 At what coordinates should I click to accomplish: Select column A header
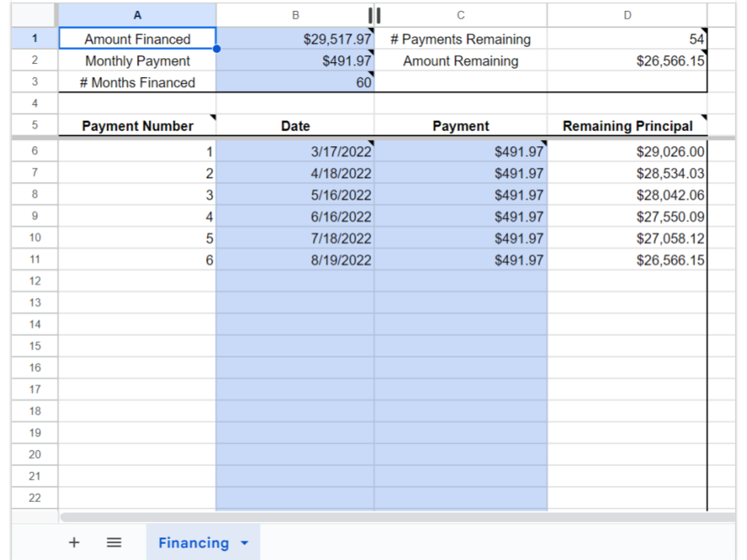pos(137,16)
